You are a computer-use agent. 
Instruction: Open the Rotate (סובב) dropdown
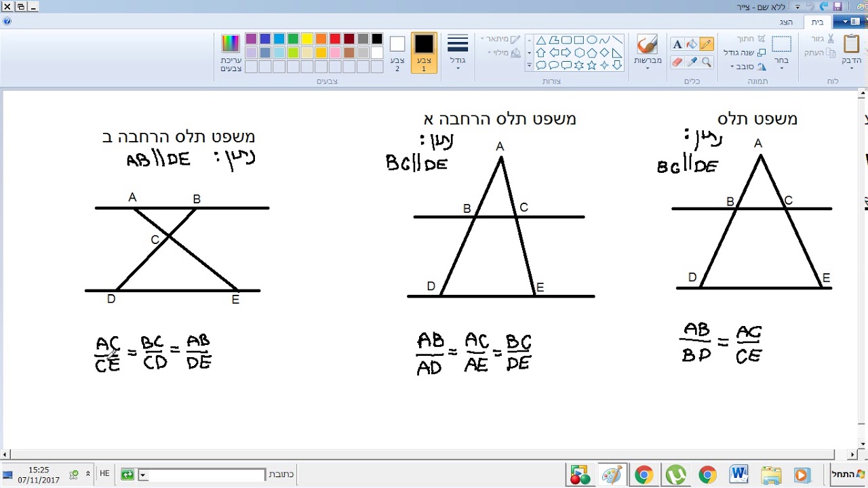click(748, 66)
